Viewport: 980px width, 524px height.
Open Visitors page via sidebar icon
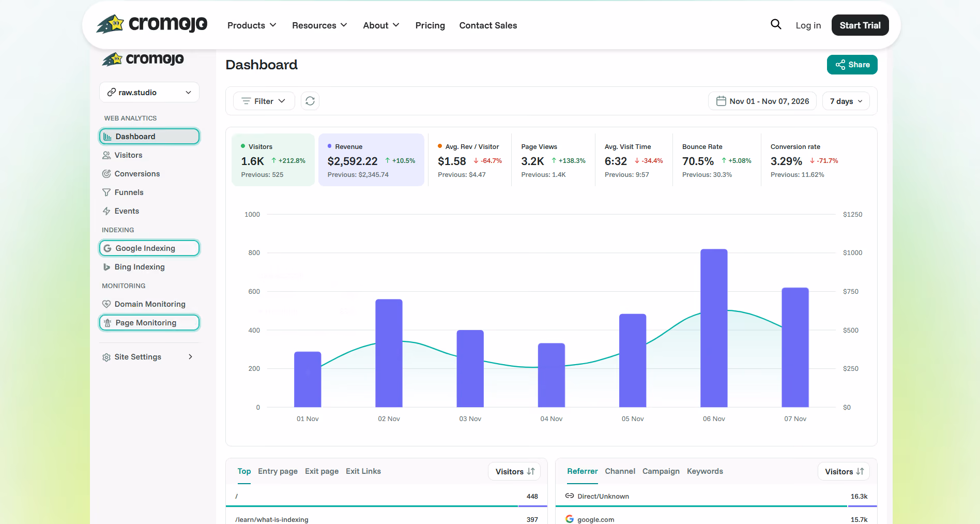(106, 155)
